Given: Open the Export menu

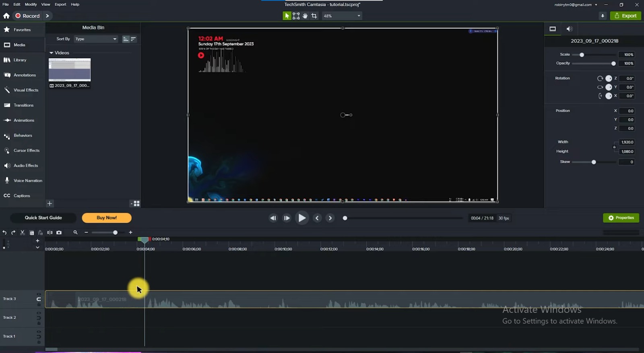Looking at the screenshot, I should coord(60,4).
